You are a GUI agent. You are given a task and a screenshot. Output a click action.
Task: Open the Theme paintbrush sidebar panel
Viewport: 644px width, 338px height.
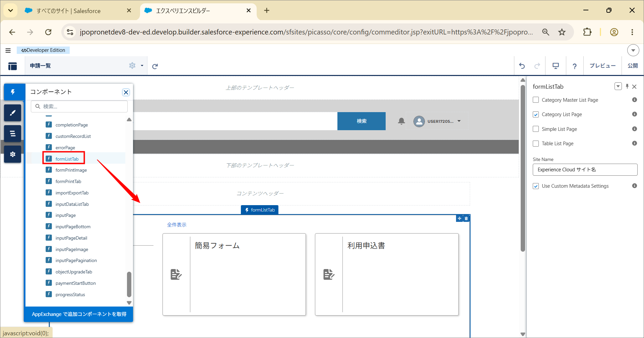tap(13, 113)
